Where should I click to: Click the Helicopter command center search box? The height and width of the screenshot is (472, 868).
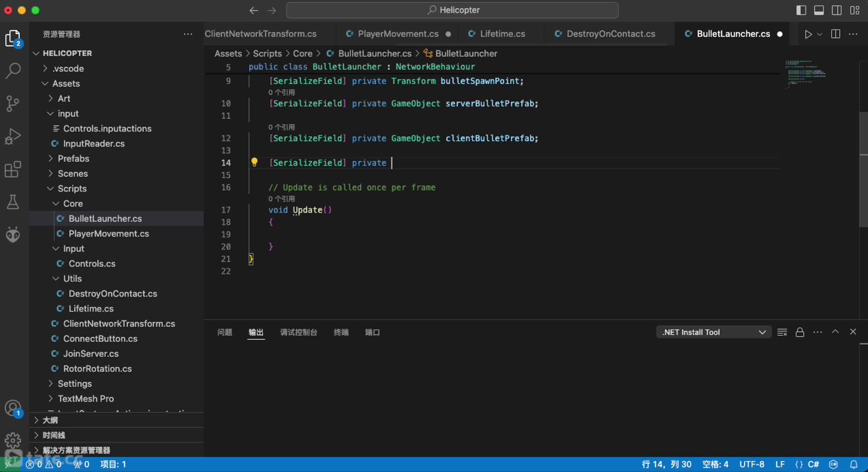click(452, 10)
